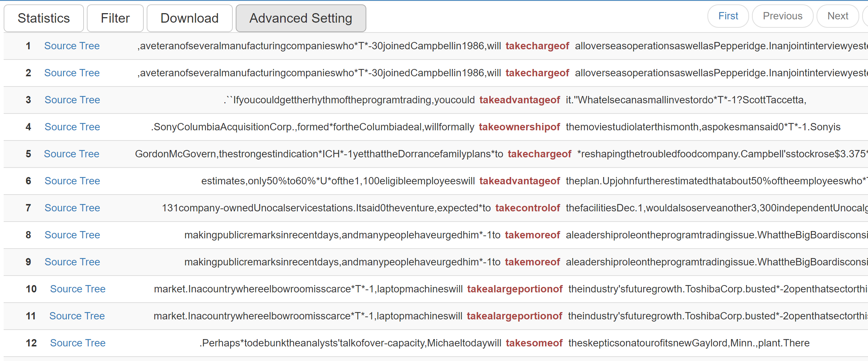Click highlighted 'takeadvantageof' in row 3
The image size is (868, 361).
519,100
